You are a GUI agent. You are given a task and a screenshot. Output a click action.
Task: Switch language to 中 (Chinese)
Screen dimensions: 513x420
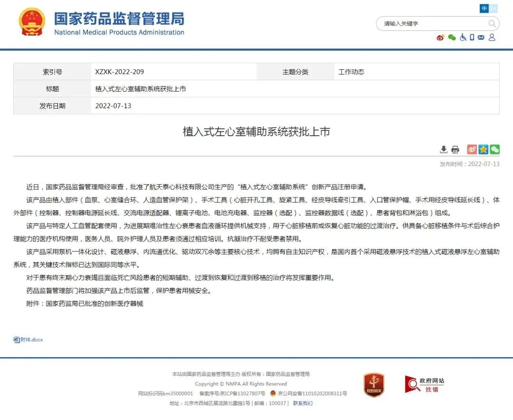(x=484, y=8)
